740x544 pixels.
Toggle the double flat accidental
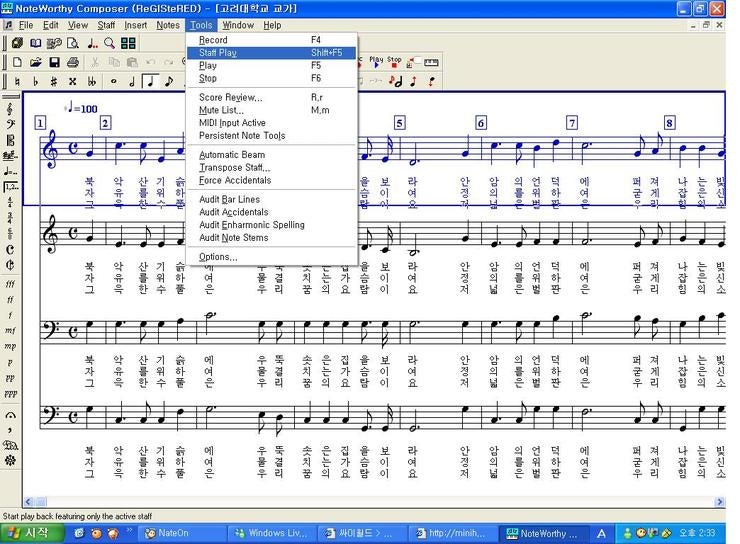(x=92, y=81)
